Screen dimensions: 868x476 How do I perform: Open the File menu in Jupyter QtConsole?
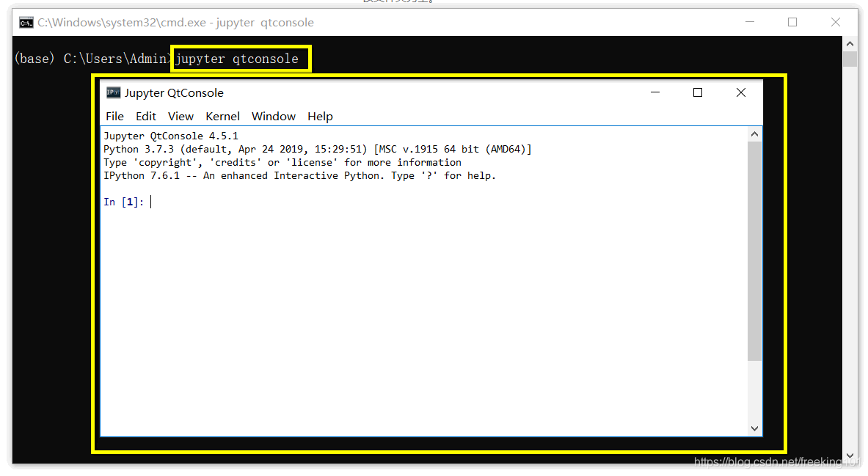[x=114, y=116]
